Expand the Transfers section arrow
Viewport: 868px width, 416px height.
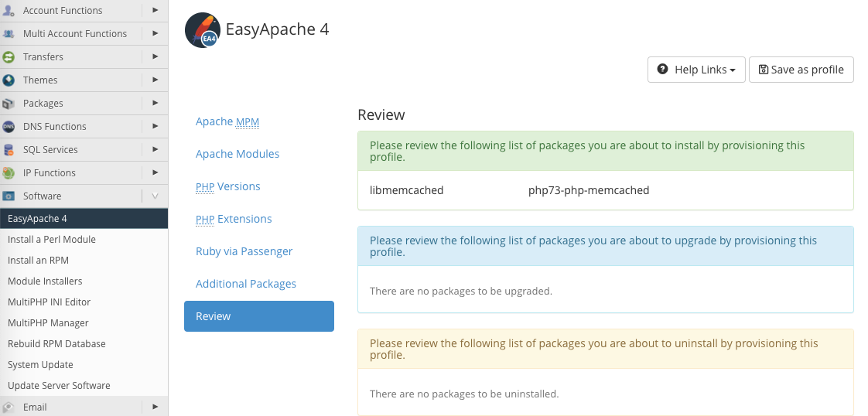[x=155, y=56]
